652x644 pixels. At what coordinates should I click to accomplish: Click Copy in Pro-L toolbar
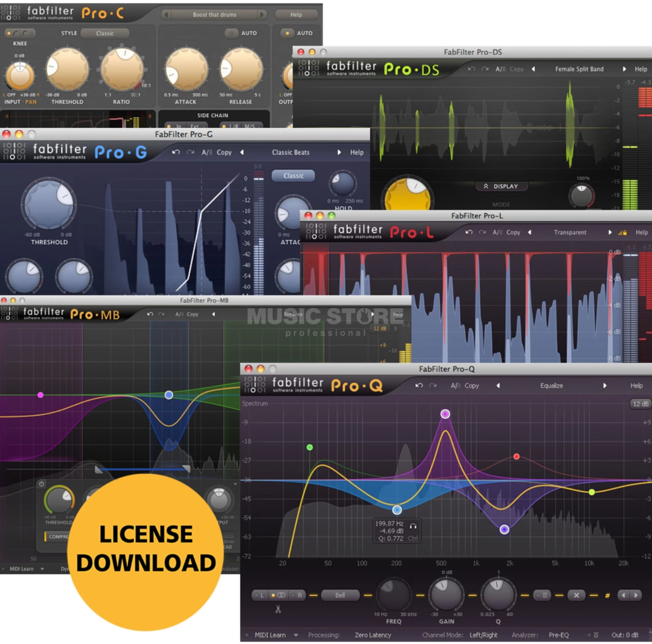tap(513, 232)
